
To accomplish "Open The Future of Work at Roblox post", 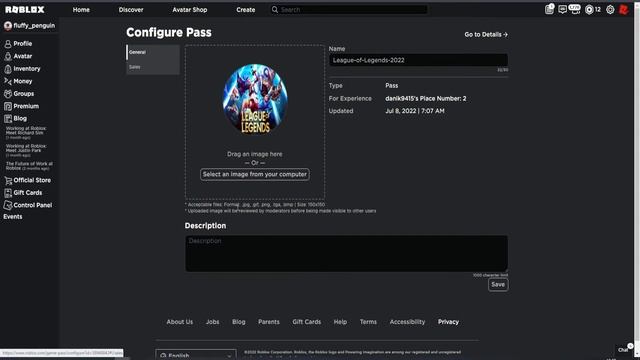I will (x=29, y=166).
